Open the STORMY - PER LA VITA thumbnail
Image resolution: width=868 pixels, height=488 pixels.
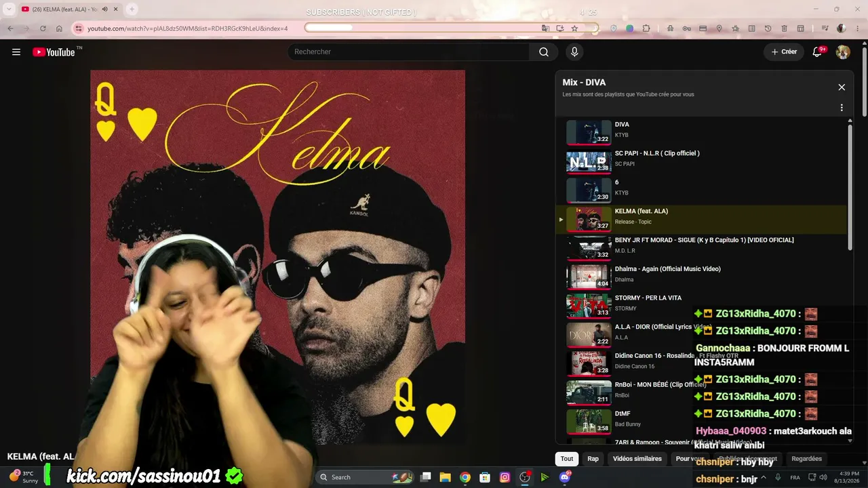(589, 306)
